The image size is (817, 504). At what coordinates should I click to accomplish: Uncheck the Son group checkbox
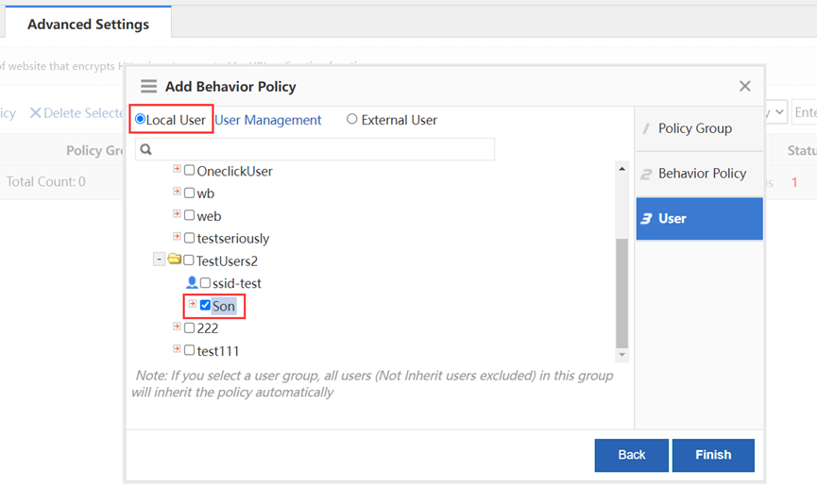tap(205, 306)
